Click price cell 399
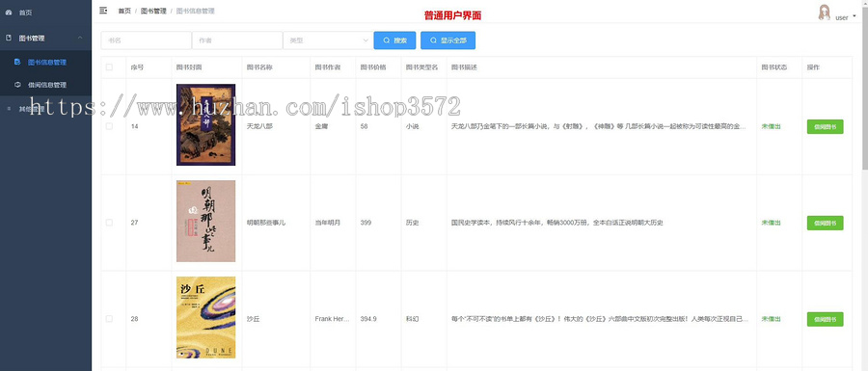The height and width of the screenshot is (371, 868). click(366, 223)
